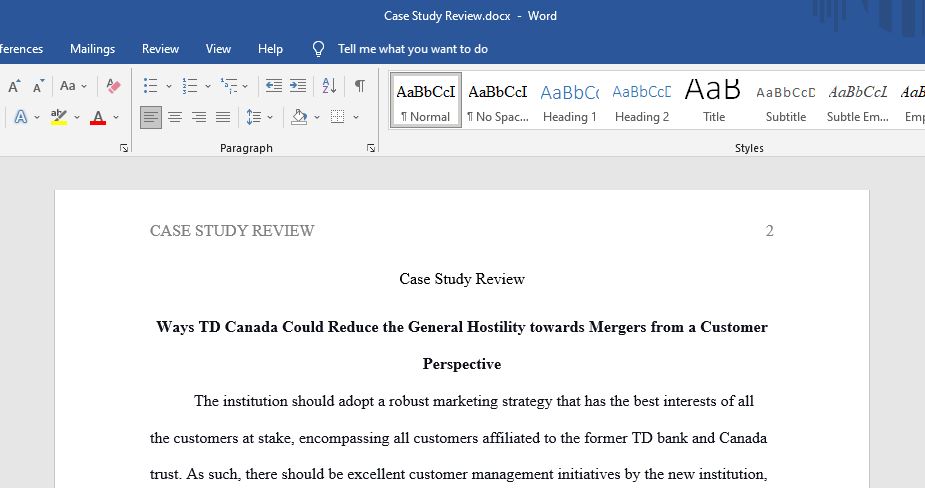Increase font size with the grow font icon

[15, 86]
